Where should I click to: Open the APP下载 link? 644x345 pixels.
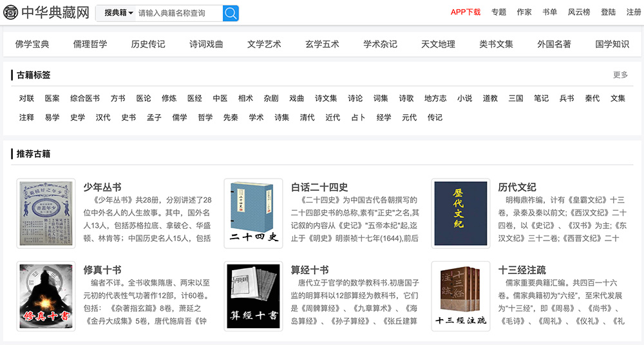466,12
